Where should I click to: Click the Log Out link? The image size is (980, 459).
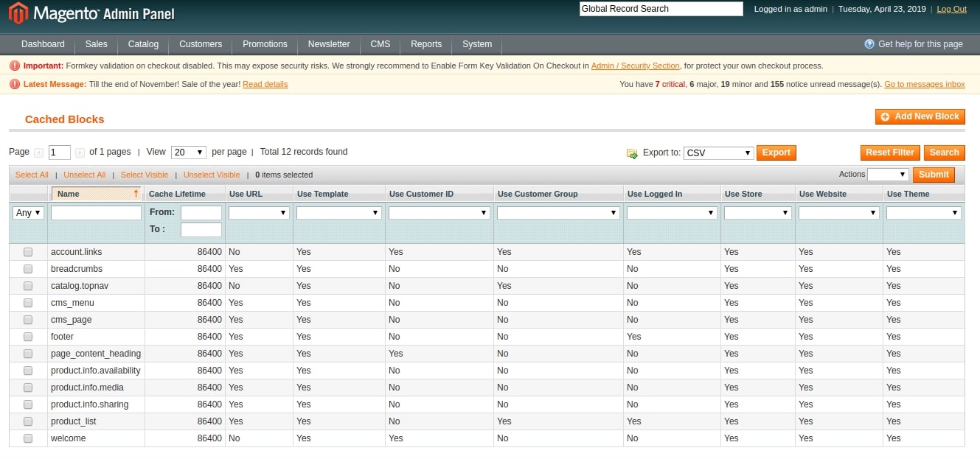tap(951, 9)
